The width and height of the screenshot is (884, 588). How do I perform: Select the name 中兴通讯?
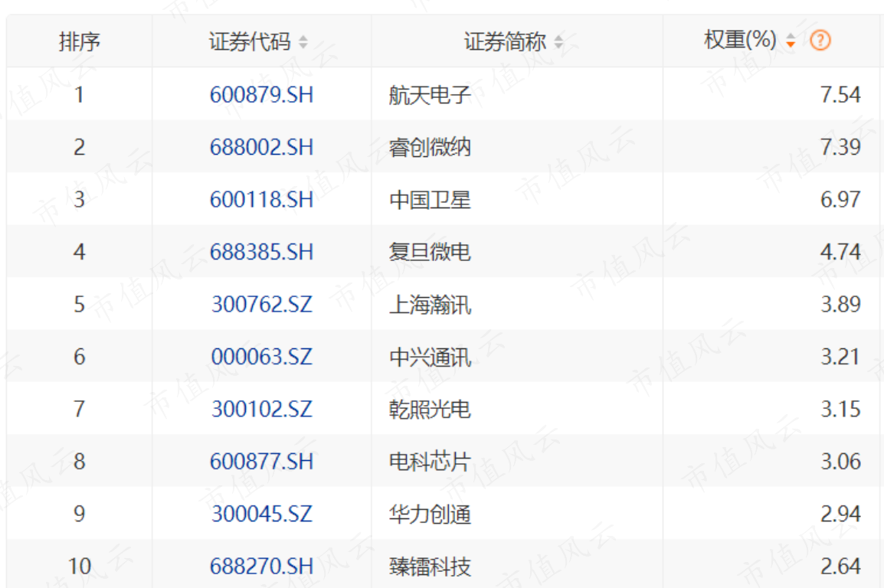pyautogui.click(x=430, y=357)
